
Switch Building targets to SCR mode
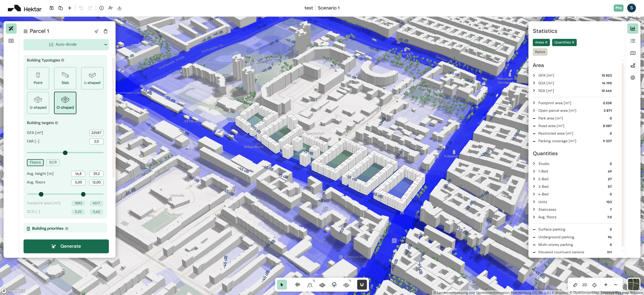53,163
